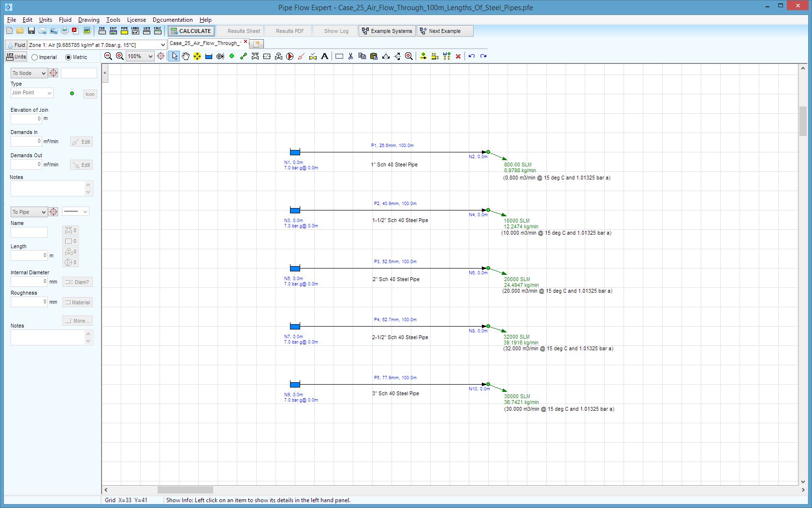Click the CALCULATE button
Screen dimensions: 812x508
[191, 31]
